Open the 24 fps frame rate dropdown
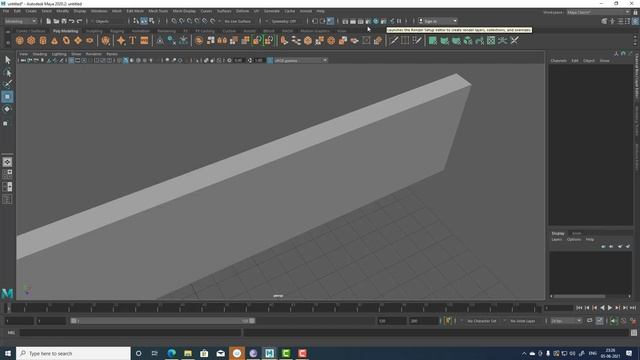Image resolution: width=640 pixels, height=360 pixels. [x=566, y=321]
